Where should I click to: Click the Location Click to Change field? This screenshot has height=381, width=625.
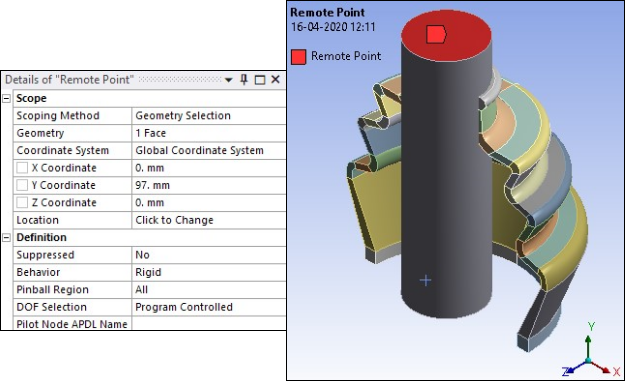[x=209, y=220]
